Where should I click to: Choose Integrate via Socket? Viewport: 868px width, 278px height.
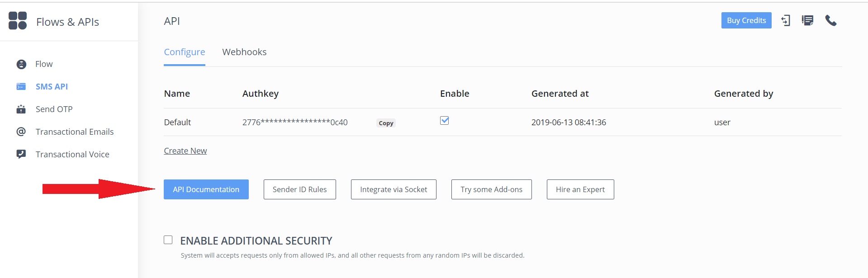pyautogui.click(x=394, y=189)
